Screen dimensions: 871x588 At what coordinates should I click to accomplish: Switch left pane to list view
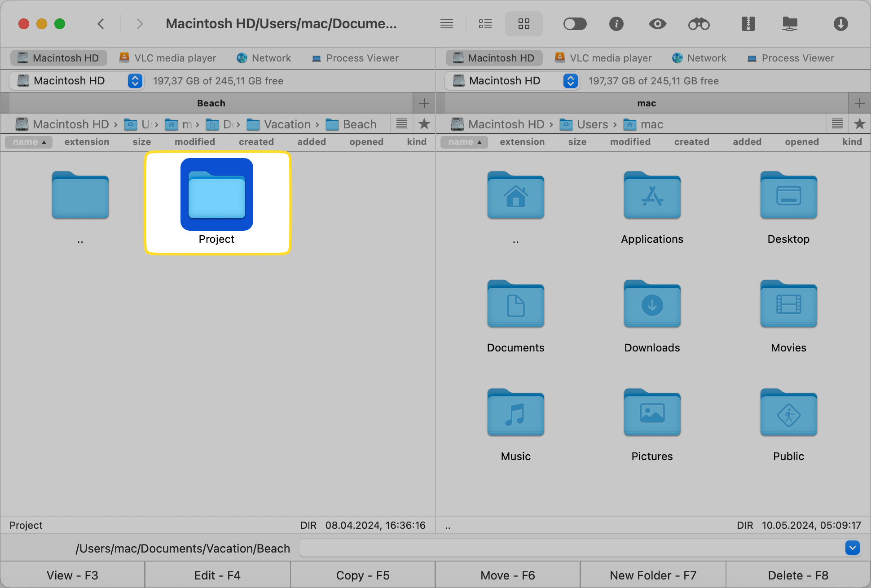pos(485,24)
